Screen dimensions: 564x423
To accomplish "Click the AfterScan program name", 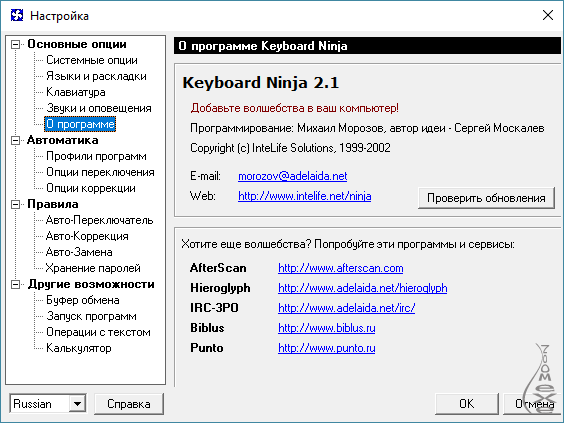I will pyautogui.click(x=218, y=268).
